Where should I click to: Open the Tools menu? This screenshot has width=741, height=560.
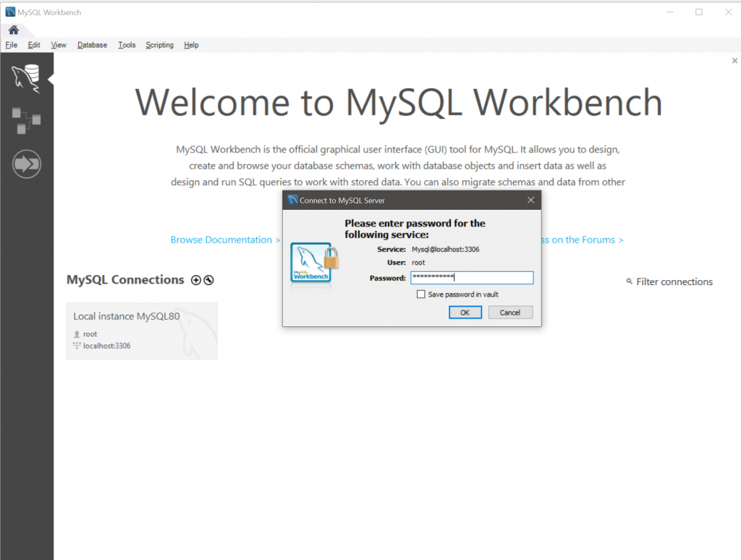point(127,45)
